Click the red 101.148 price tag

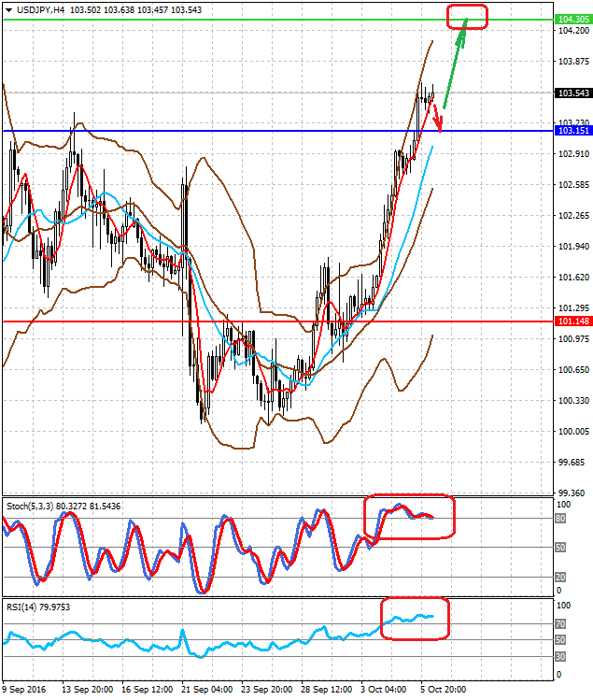573,321
